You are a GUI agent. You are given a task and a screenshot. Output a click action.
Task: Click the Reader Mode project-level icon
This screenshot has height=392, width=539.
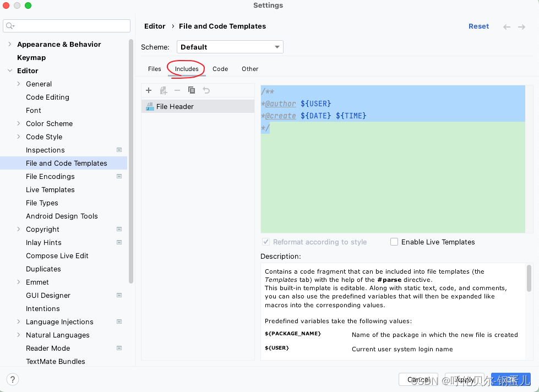(119, 349)
